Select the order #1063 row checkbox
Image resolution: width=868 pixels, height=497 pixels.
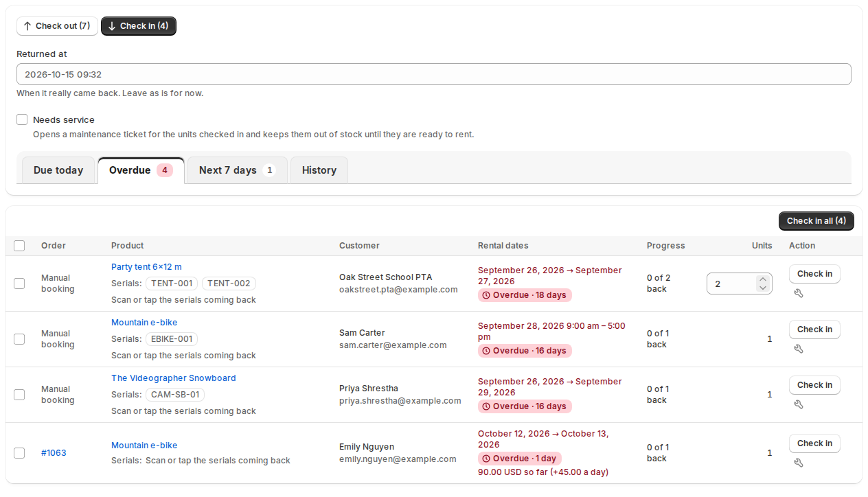[19, 453]
